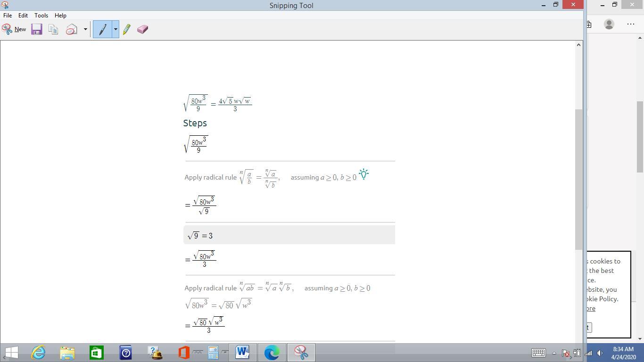This screenshot has width=644, height=362.
Task: Open the Edge Settings and more (…) menu
Action: 631,24
